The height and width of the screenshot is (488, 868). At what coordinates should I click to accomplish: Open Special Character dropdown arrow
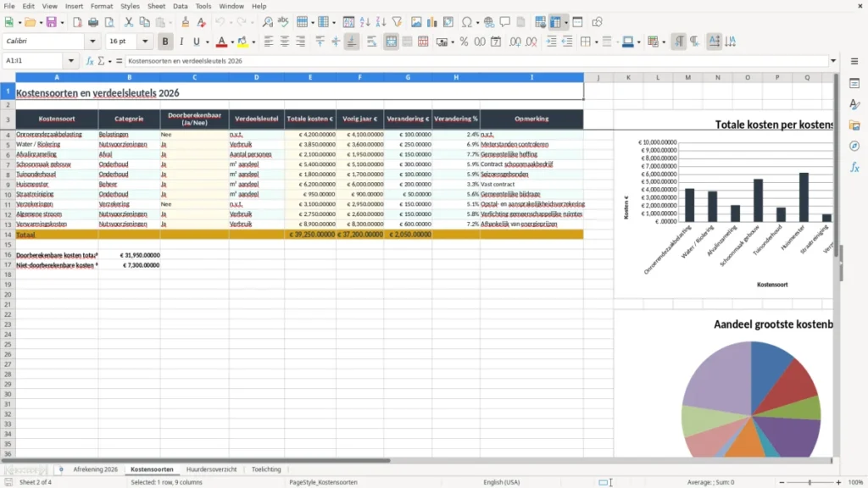[477, 23]
